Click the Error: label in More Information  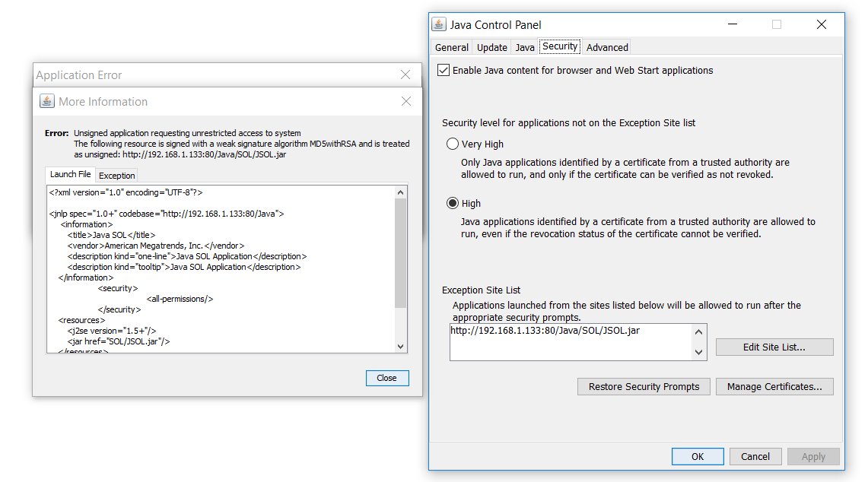56,133
